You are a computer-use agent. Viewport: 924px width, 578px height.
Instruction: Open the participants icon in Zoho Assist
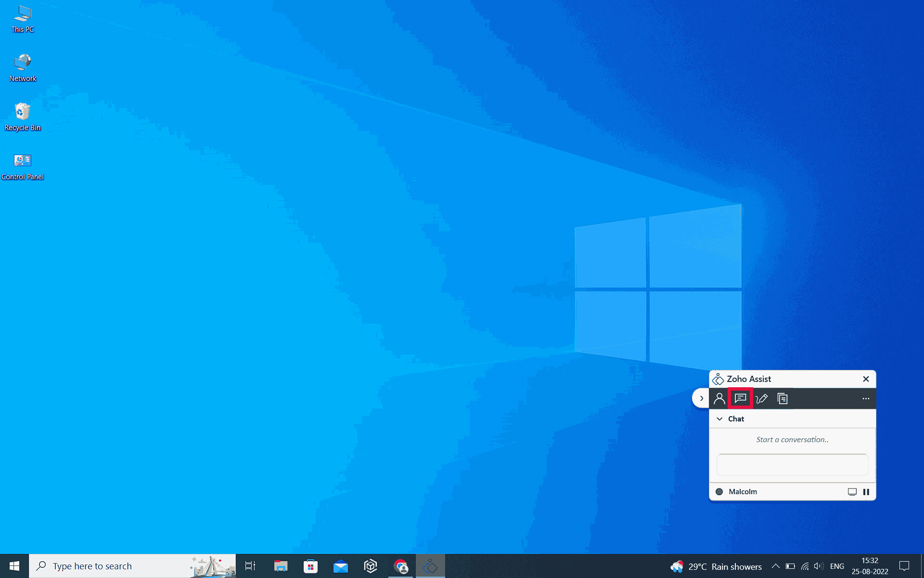point(719,398)
